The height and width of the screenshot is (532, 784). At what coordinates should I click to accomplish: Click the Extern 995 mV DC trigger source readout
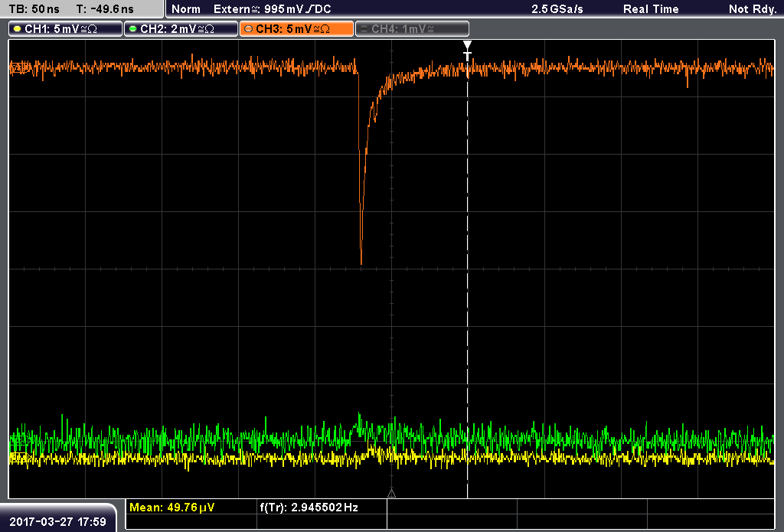(273, 9)
